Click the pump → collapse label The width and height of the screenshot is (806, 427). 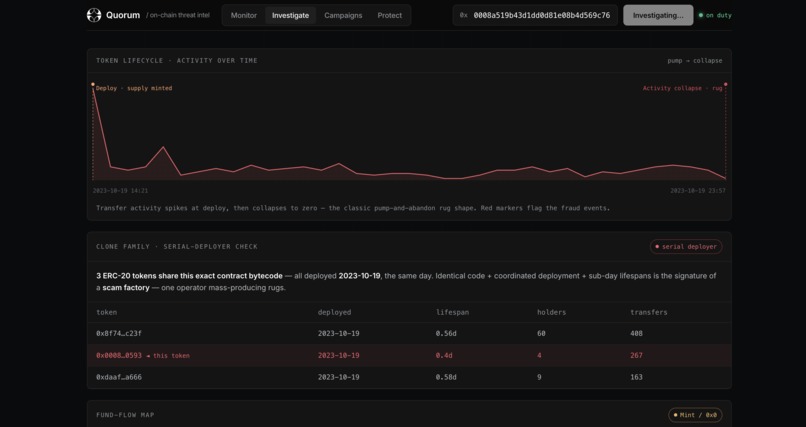pyautogui.click(x=694, y=61)
